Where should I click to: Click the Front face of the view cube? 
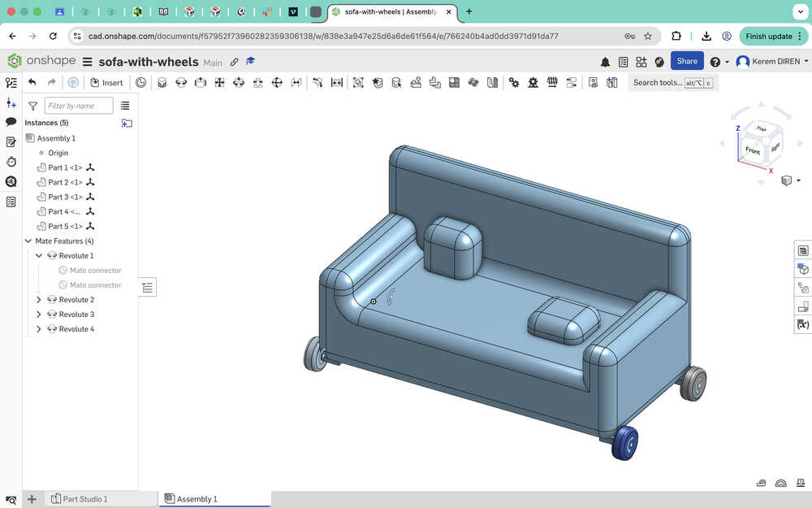(752, 150)
